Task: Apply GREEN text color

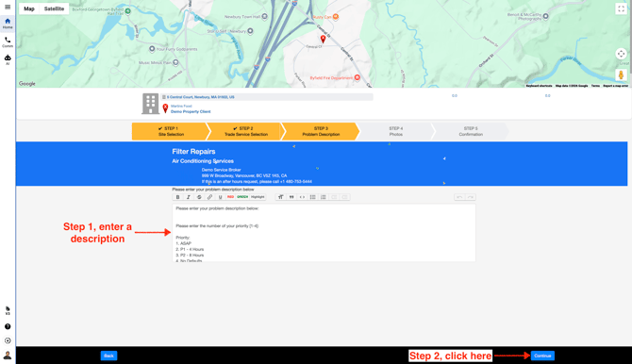Action: (x=242, y=197)
